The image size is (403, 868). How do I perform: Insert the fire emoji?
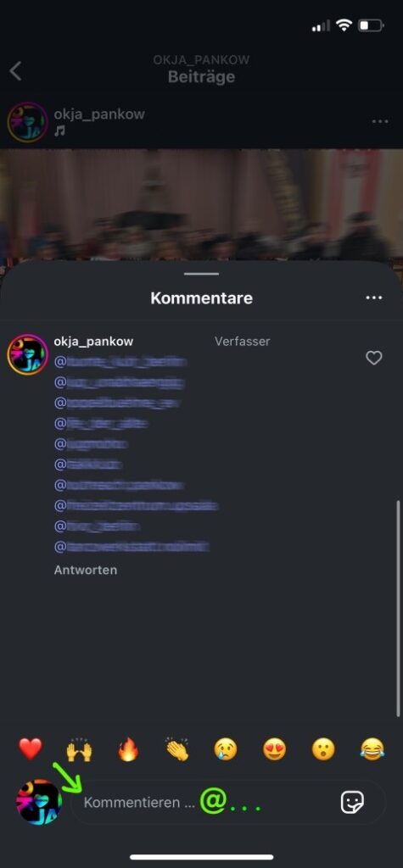[x=128, y=749]
